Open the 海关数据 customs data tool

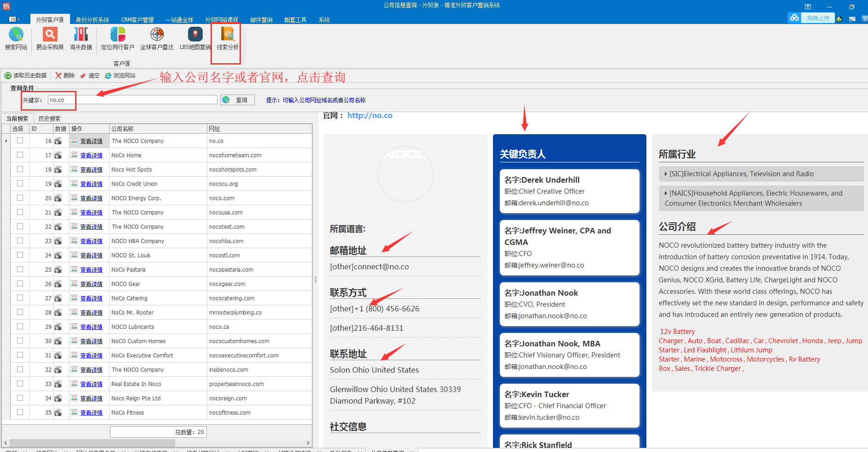point(81,39)
